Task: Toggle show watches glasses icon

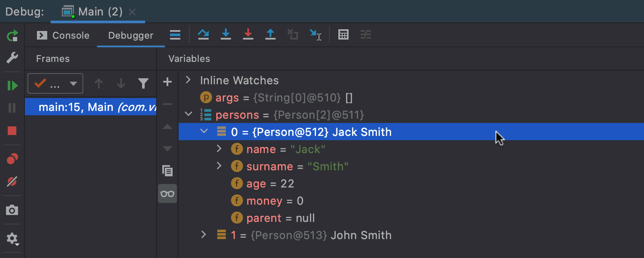Action: pos(167,193)
